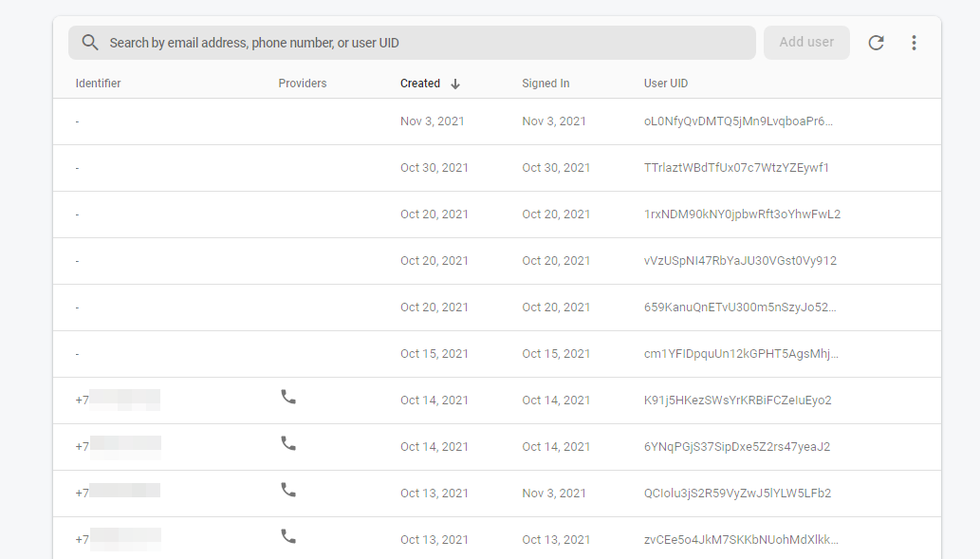Click phone provider icon for UID 6YNqPGjS37
Screen dimensions: 980x559
[288, 443]
